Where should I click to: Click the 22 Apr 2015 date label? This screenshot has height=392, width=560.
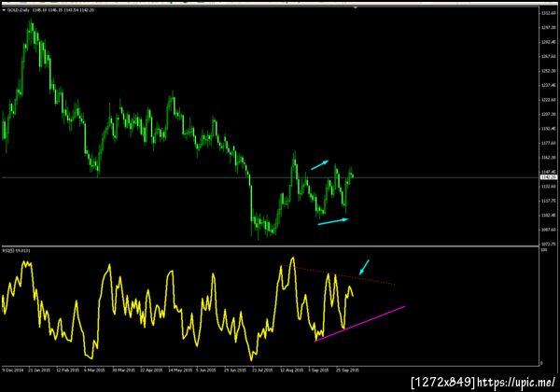click(151, 371)
